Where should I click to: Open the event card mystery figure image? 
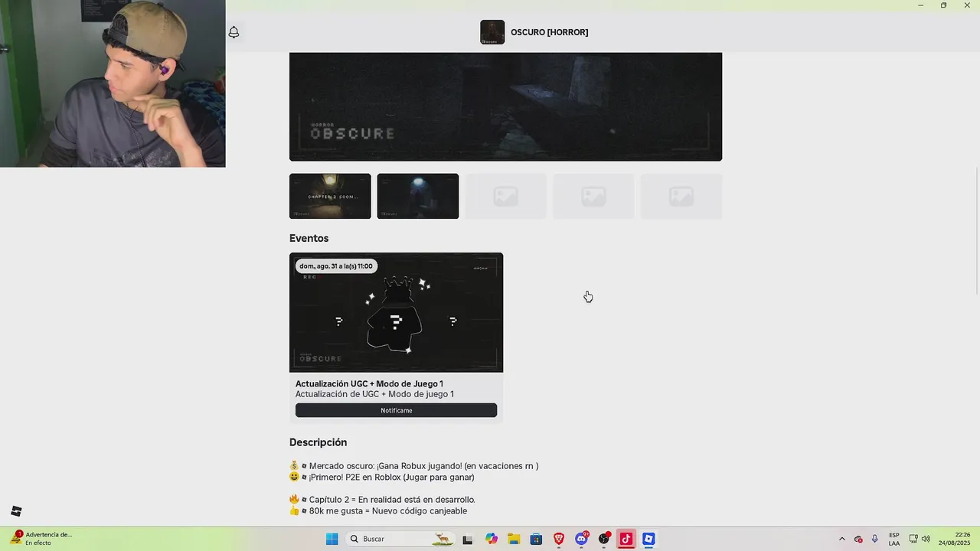point(396,312)
